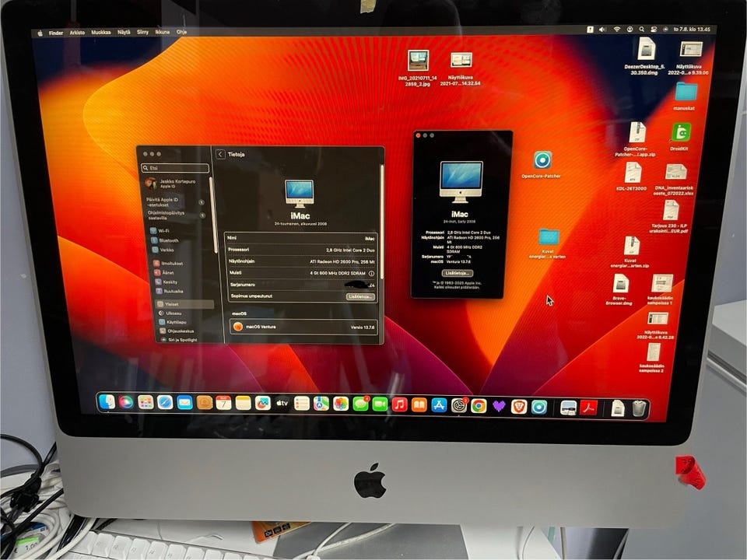Select OpenCore-Patcher app.zip file on desktop

637,132
